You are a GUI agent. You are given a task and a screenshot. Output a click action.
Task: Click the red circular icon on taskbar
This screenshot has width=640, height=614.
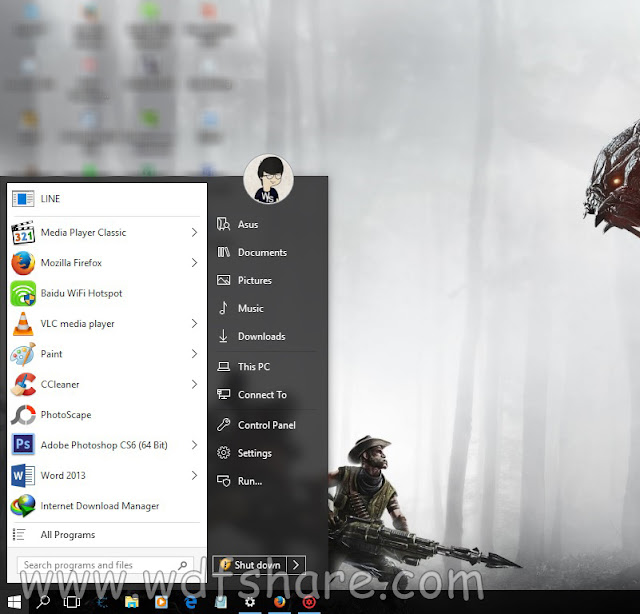coord(309,602)
